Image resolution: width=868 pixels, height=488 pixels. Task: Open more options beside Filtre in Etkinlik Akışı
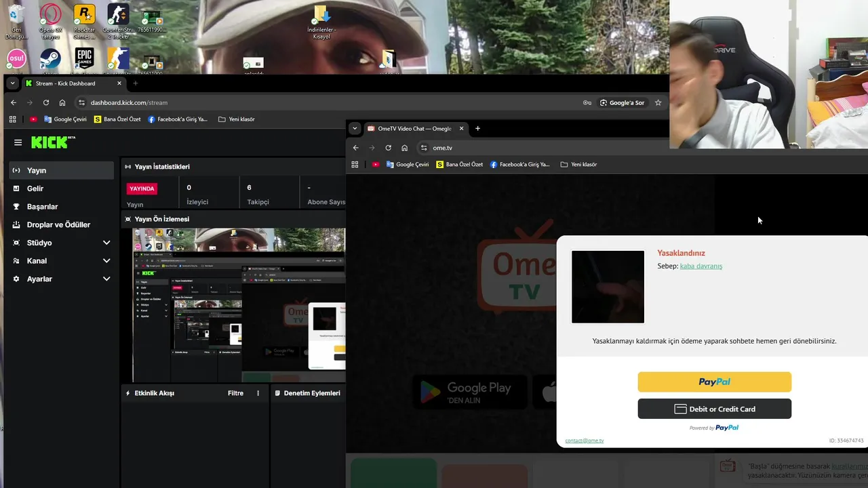point(258,393)
